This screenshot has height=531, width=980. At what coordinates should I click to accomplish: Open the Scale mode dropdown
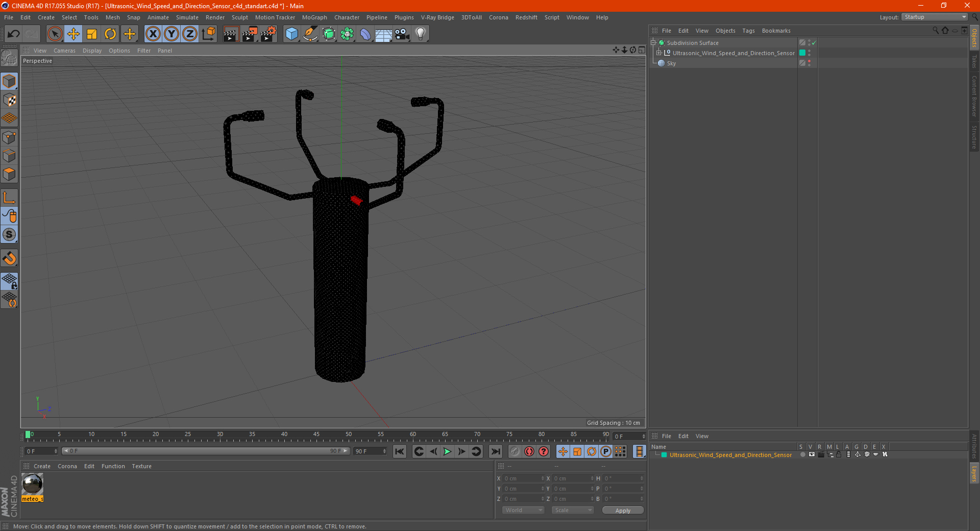pyautogui.click(x=573, y=510)
